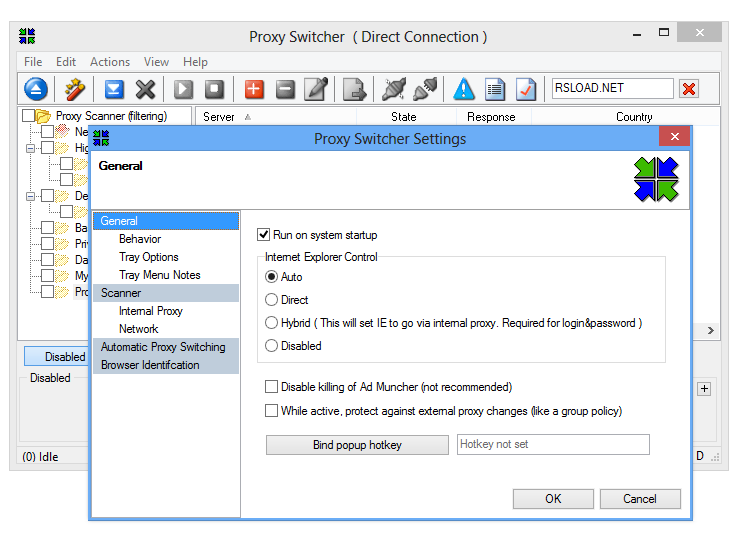Select the Direct radio option
The image size is (743, 544).
tap(271, 299)
